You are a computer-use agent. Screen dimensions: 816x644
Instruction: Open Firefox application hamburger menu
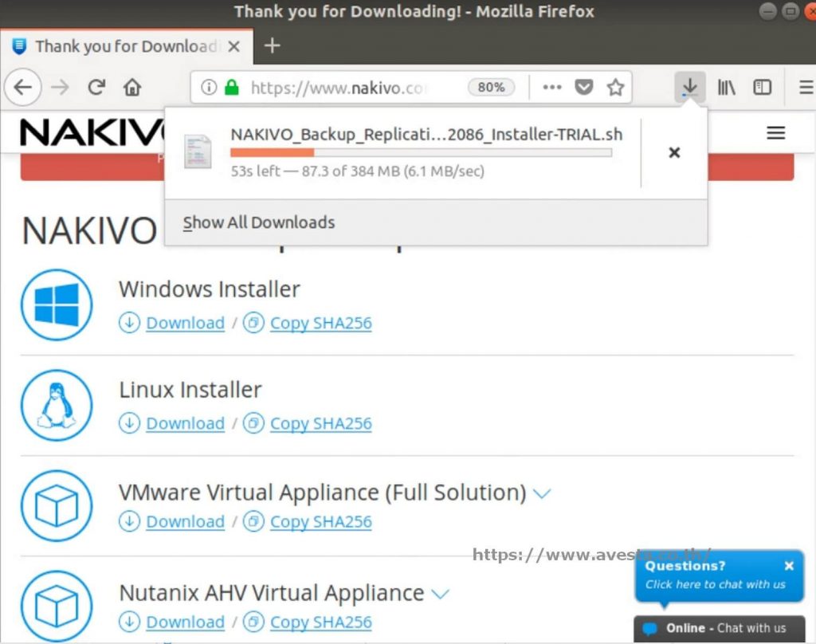806,87
